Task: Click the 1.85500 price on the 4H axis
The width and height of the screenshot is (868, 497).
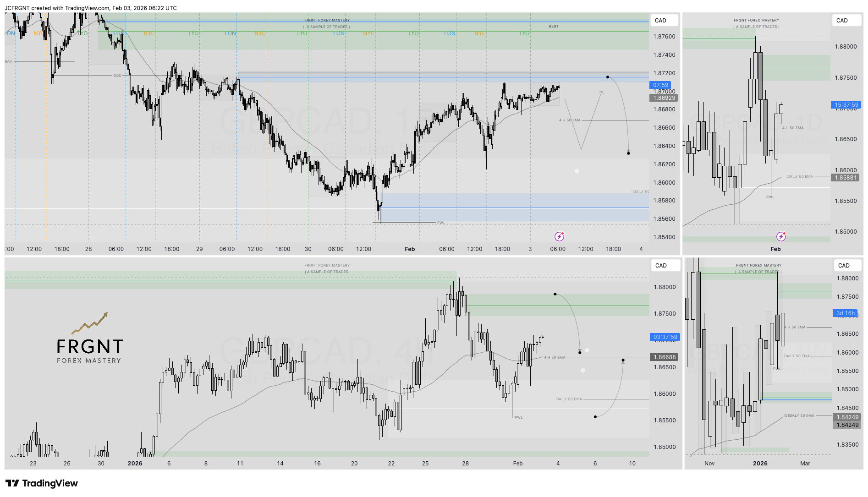Action: coord(664,421)
